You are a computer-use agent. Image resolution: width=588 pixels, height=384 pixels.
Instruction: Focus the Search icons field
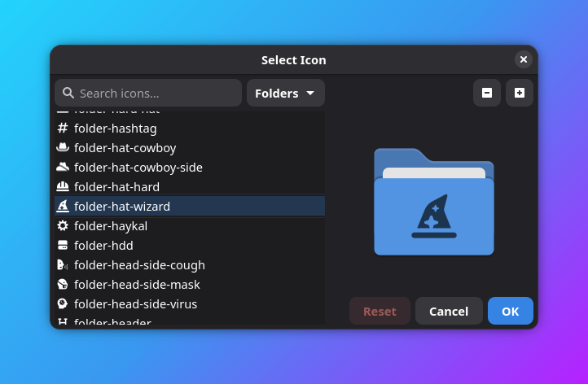pyautogui.click(x=148, y=93)
